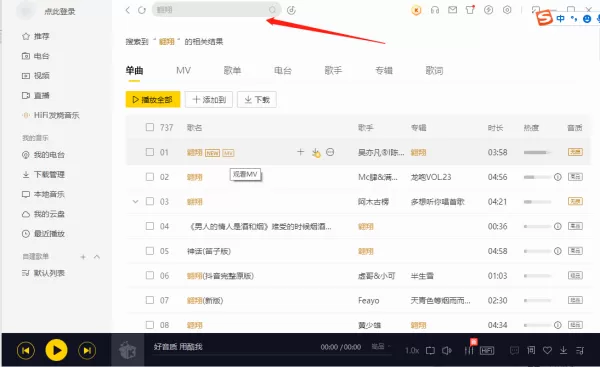
Task: Switch to the 歌词 tab
Action: pyautogui.click(x=434, y=70)
